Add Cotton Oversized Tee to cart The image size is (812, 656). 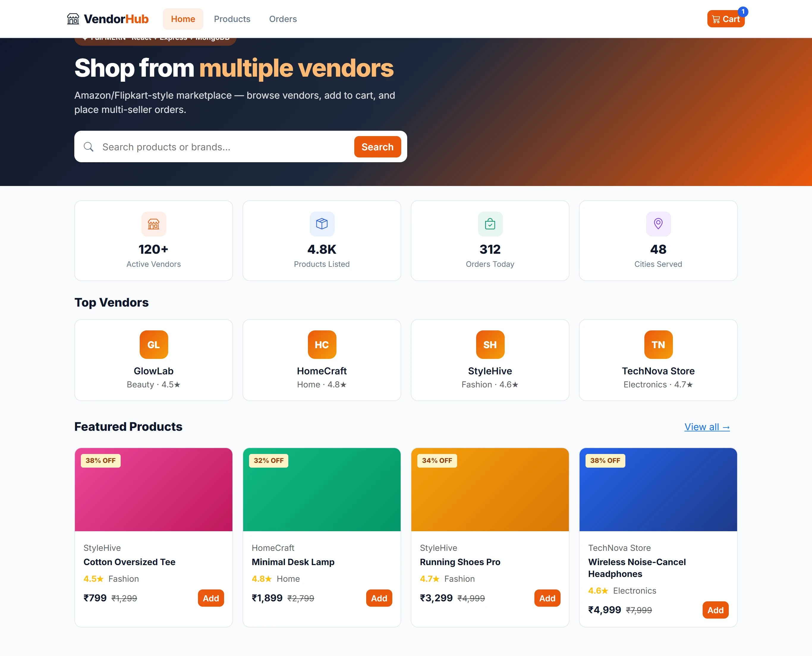pos(211,598)
